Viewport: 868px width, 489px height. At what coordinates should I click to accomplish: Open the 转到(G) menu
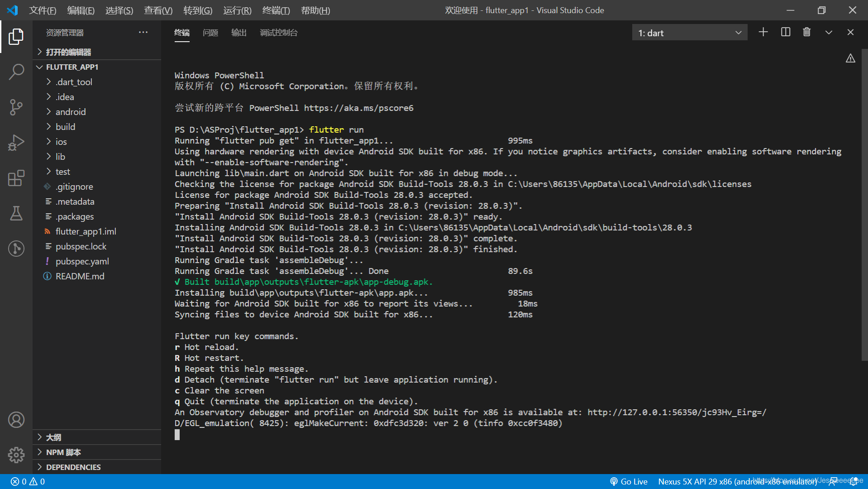198,10
